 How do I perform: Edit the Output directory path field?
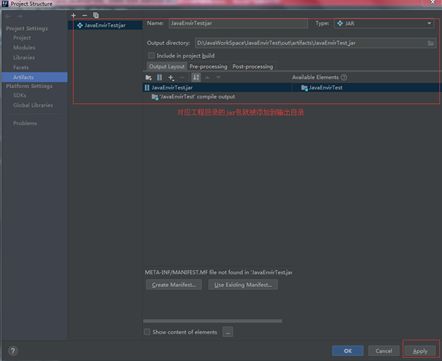pyautogui.click(x=310, y=43)
